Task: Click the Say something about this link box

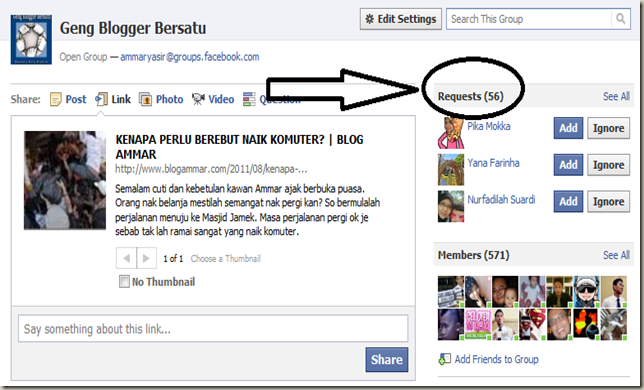Action: [213, 328]
